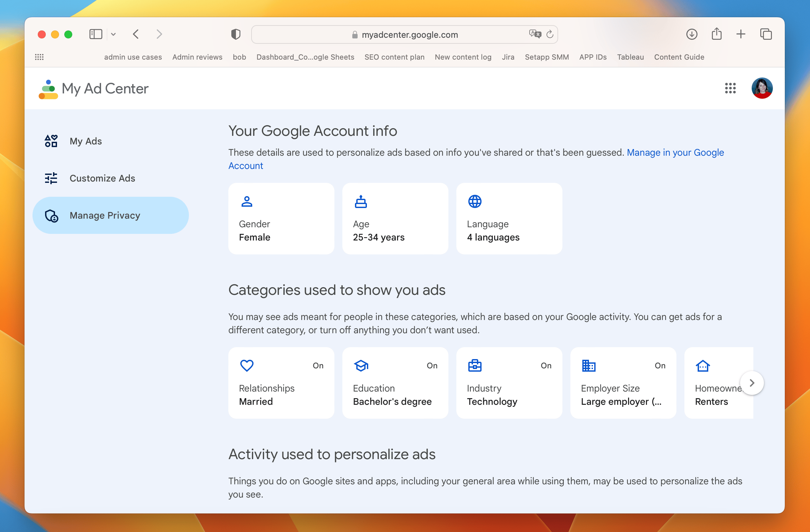Click the Homeownership house icon
The image size is (810, 532).
703,366
